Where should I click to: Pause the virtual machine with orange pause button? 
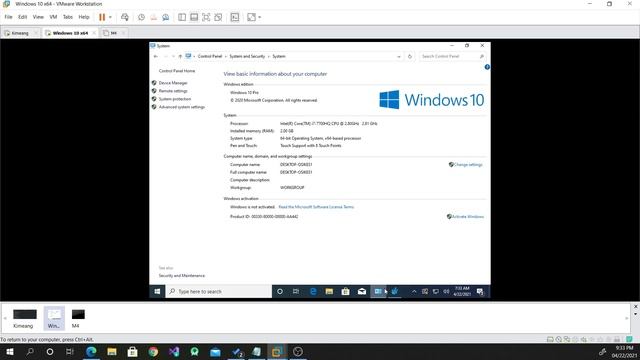102,17
